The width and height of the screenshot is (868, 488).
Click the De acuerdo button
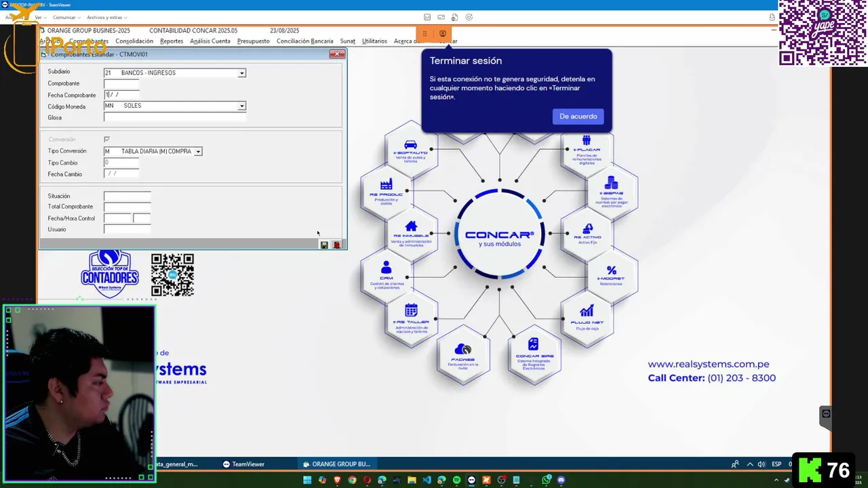(578, 117)
